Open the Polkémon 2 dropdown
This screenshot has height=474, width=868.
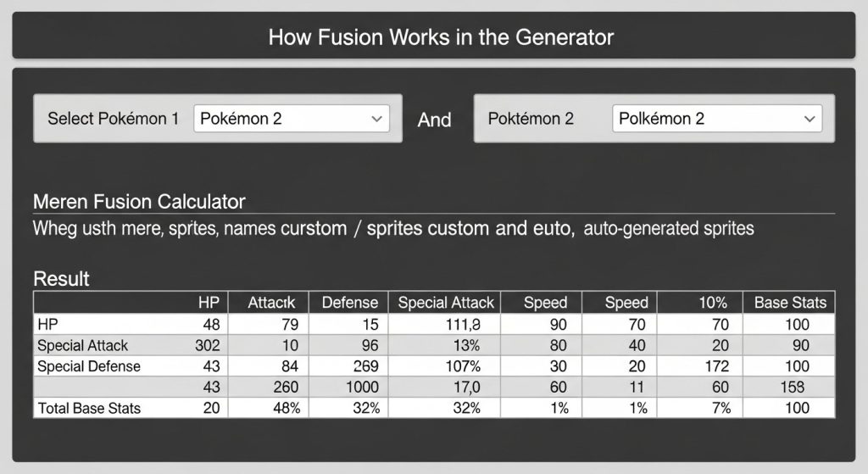click(x=717, y=119)
